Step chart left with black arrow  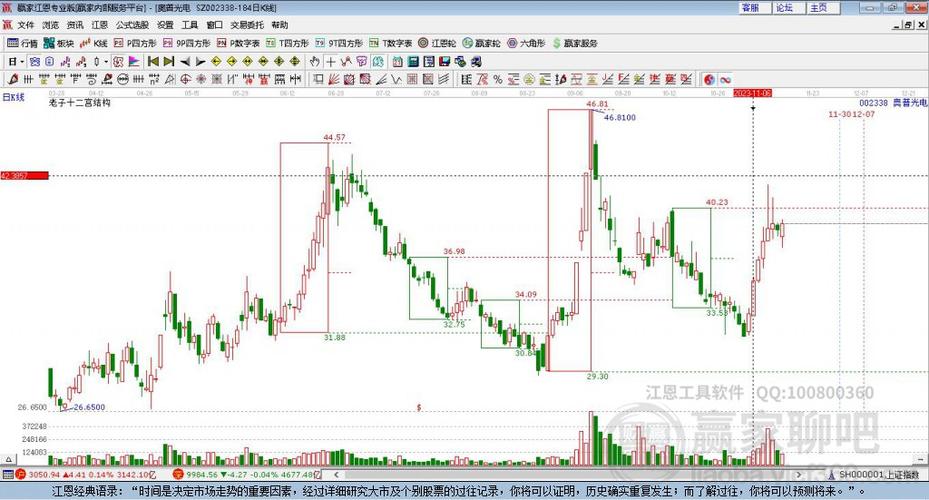point(185,62)
